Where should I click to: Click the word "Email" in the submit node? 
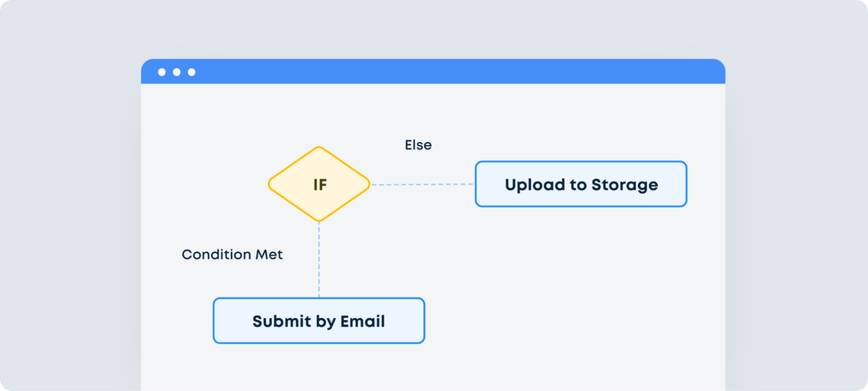click(x=362, y=322)
